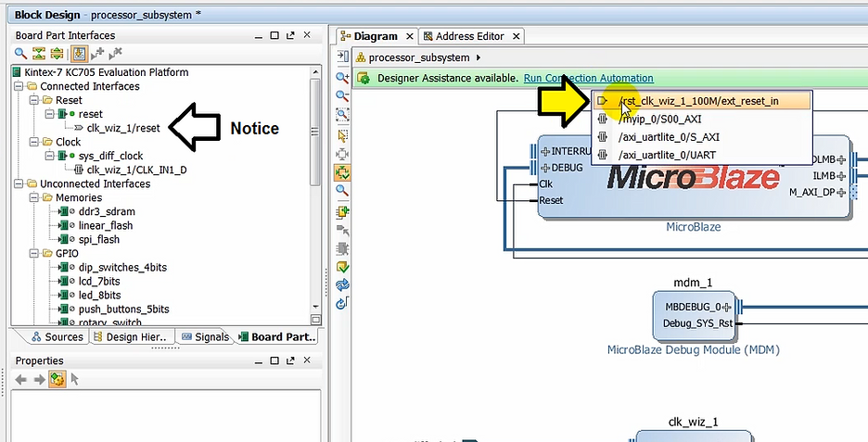This screenshot has width=868, height=442.
Task: Open the Sources tab
Action: point(57,337)
